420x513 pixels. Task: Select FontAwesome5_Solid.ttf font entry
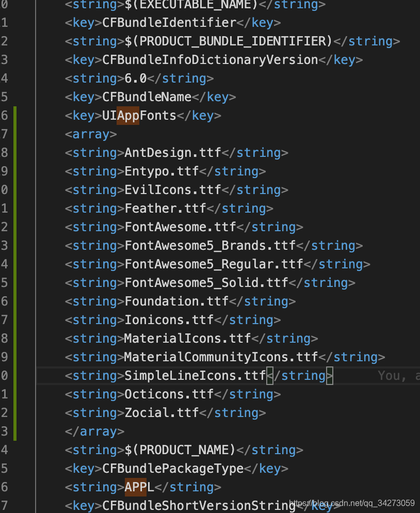click(x=206, y=283)
